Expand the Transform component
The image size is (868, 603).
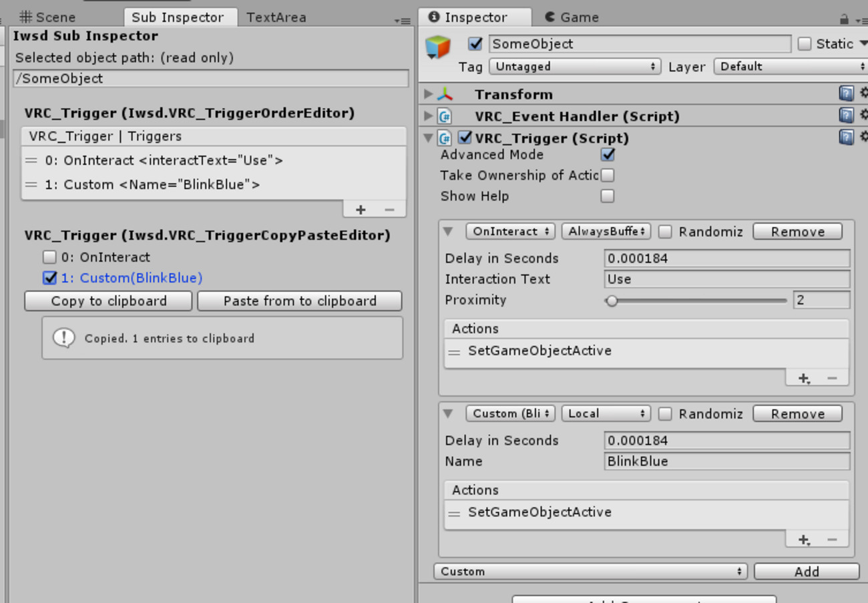[429, 94]
